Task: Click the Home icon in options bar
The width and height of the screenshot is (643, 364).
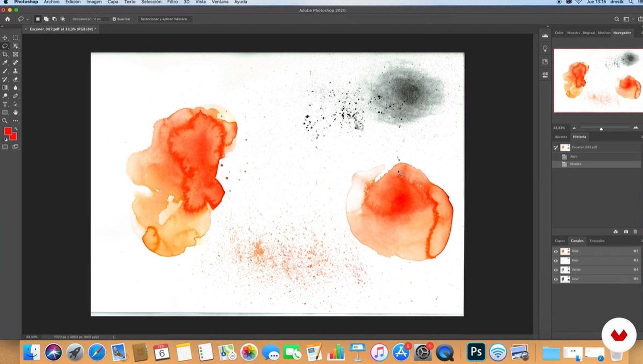Action: coord(7,19)
